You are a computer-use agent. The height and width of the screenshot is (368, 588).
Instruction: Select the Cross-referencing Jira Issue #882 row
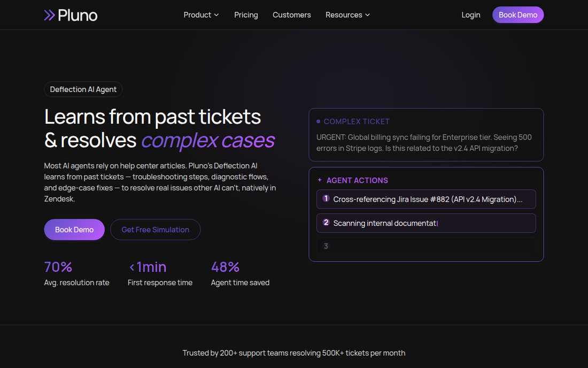tap(426, 199)
